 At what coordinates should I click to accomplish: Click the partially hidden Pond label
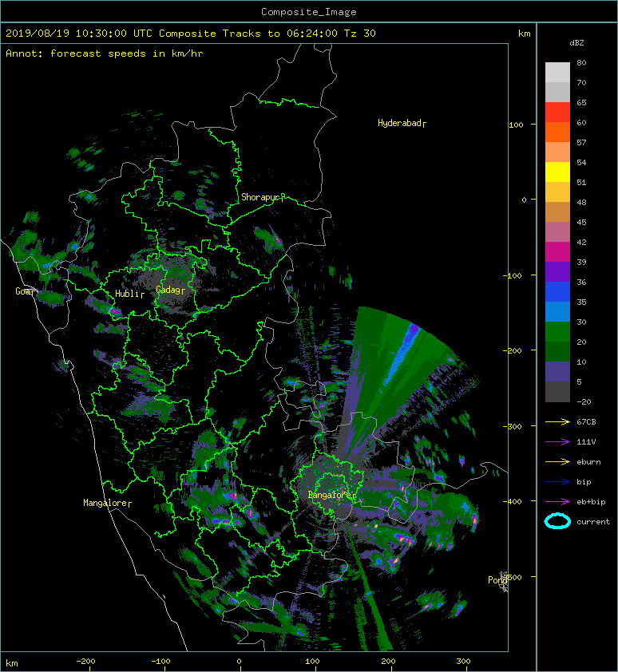point(497,580)
